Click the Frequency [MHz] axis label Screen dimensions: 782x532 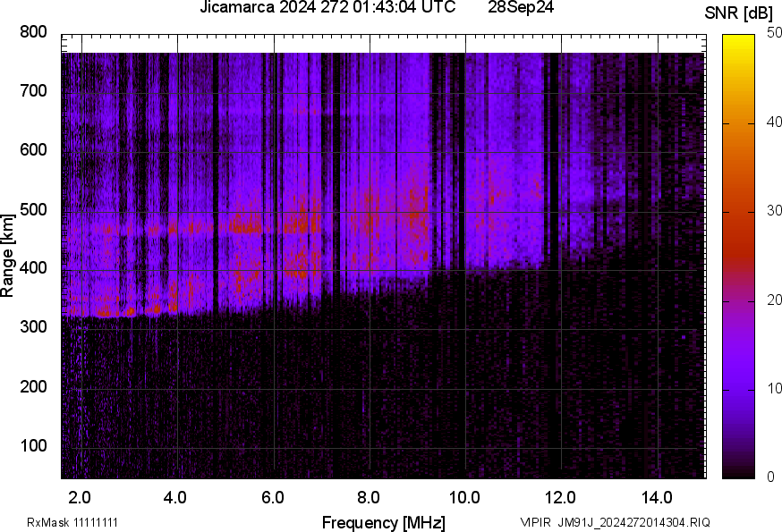(x=383, y=522)
